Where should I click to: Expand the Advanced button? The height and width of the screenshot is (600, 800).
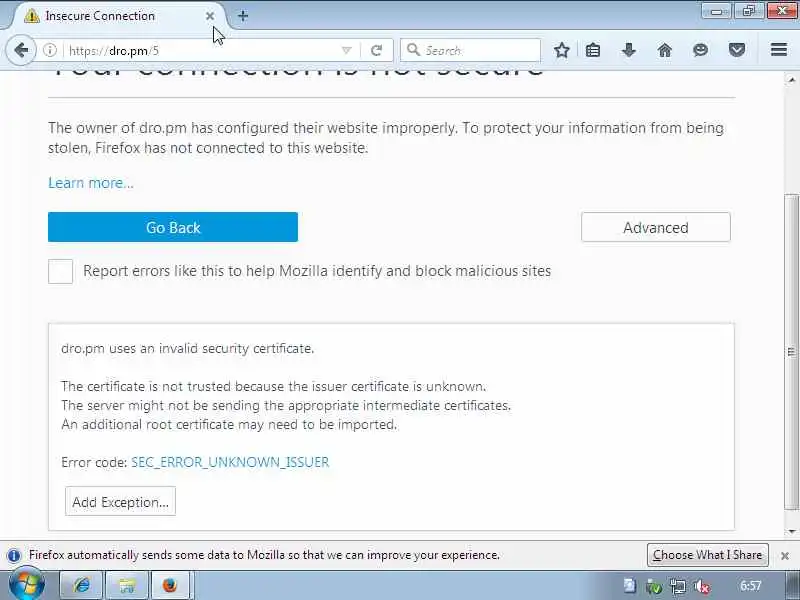click(x=656, y=227)
